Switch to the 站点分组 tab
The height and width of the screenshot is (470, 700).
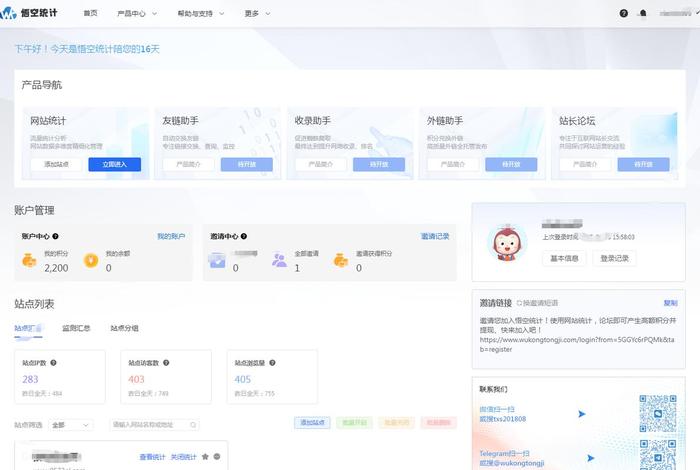pyautogui.click(x=125, y=329)
